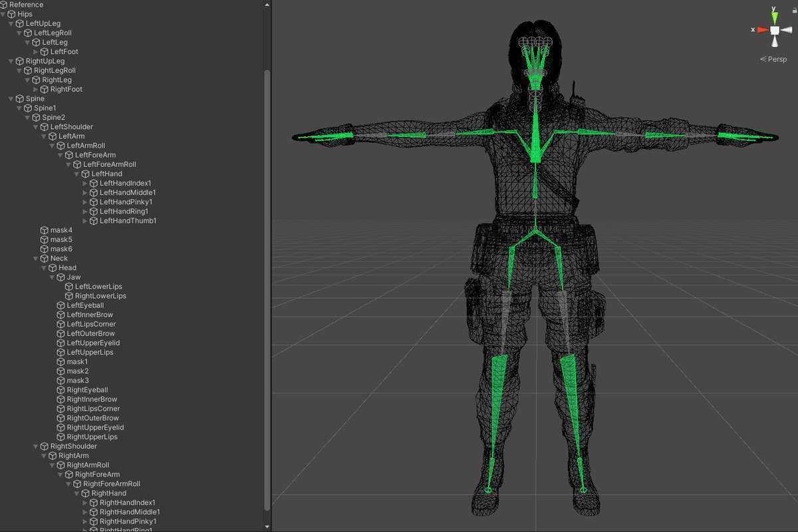Click the cube icon beside LeftUpLeg
The height and width of the screenshot is (532, 798).
[x=20, y=23]
